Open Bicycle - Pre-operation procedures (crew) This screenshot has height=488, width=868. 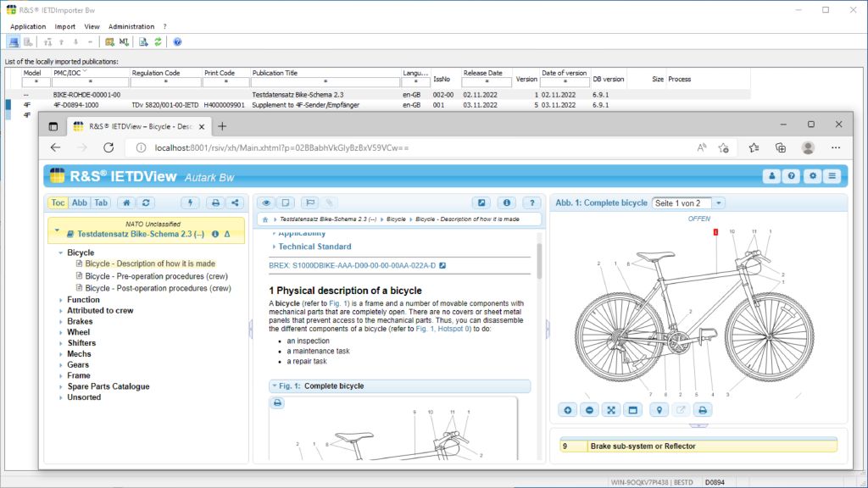coord(156,276)
